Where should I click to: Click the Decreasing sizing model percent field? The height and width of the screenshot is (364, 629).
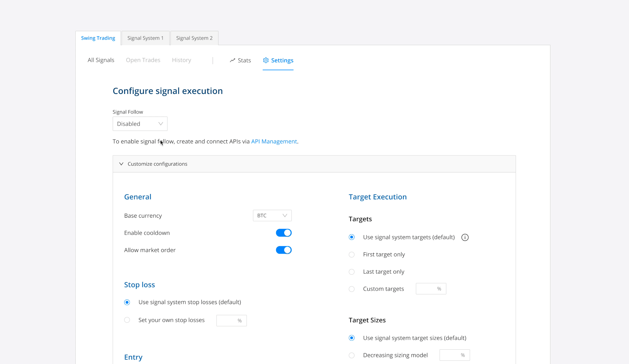pos(454,355)
